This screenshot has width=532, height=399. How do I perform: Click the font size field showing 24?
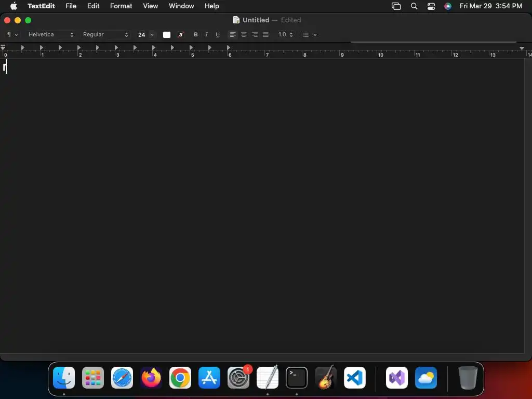(141, 35)
